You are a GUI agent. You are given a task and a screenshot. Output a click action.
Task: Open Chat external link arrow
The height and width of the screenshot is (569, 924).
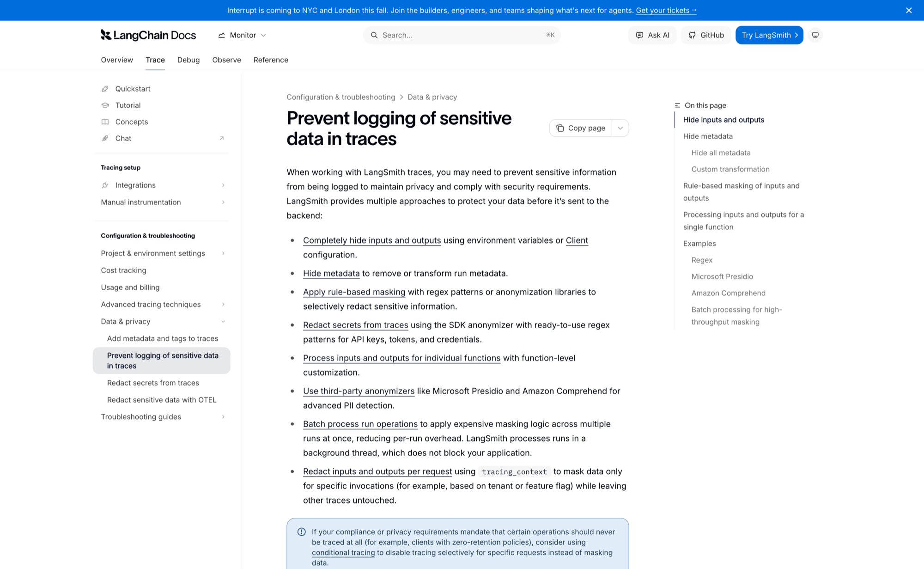click(222, 138)
